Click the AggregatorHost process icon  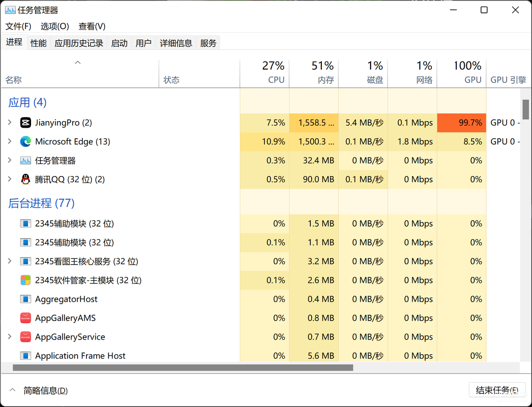[25, 299]
